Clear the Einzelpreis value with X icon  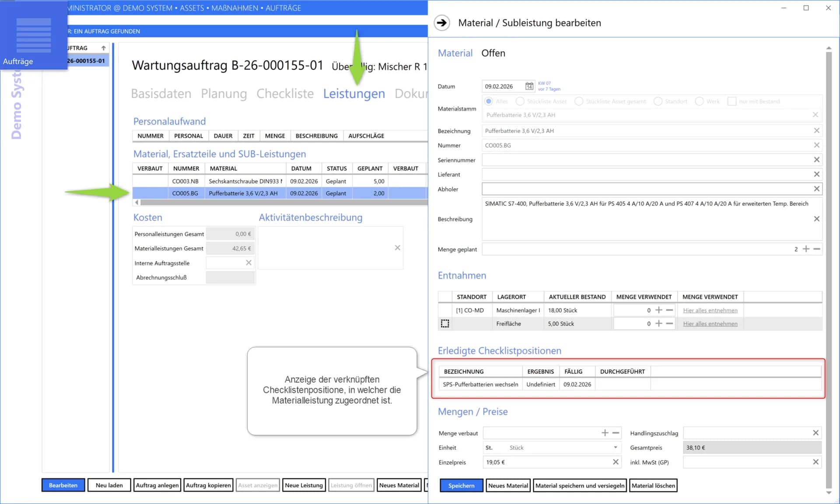point(616,462)
